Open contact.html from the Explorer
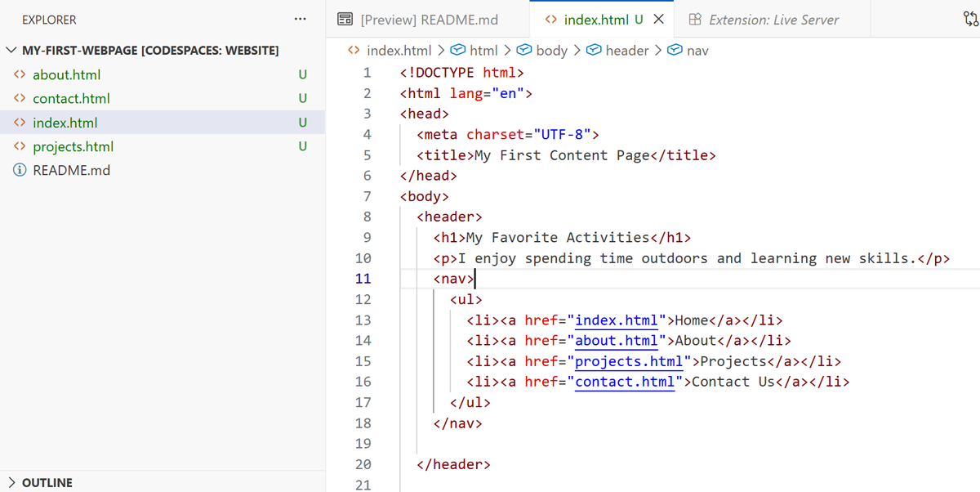This screenshot has width=980, height=492. click(71, 99)
